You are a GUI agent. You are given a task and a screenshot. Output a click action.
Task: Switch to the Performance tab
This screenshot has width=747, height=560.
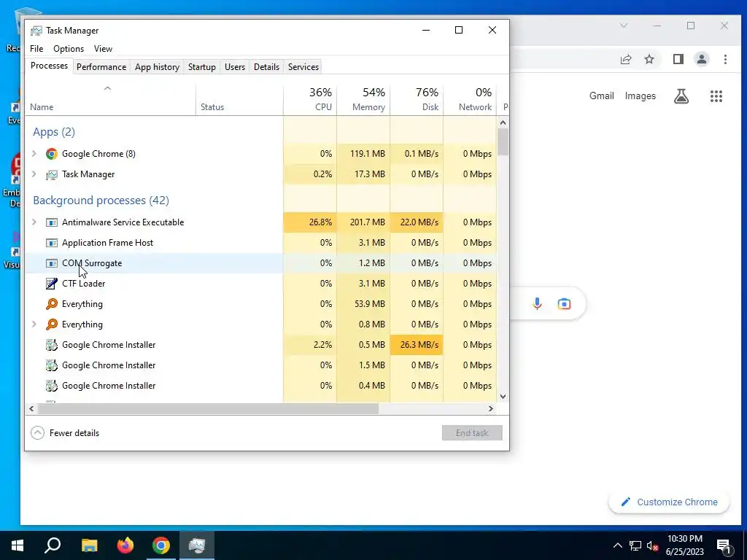101,67
